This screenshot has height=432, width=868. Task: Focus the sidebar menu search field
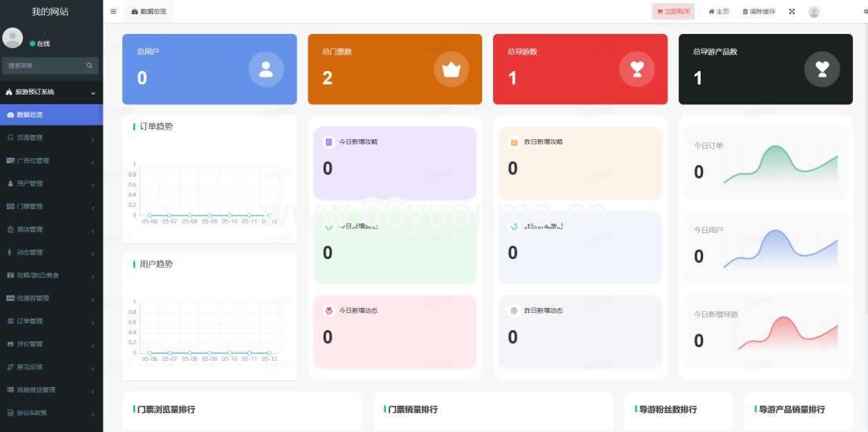[51, 66]
